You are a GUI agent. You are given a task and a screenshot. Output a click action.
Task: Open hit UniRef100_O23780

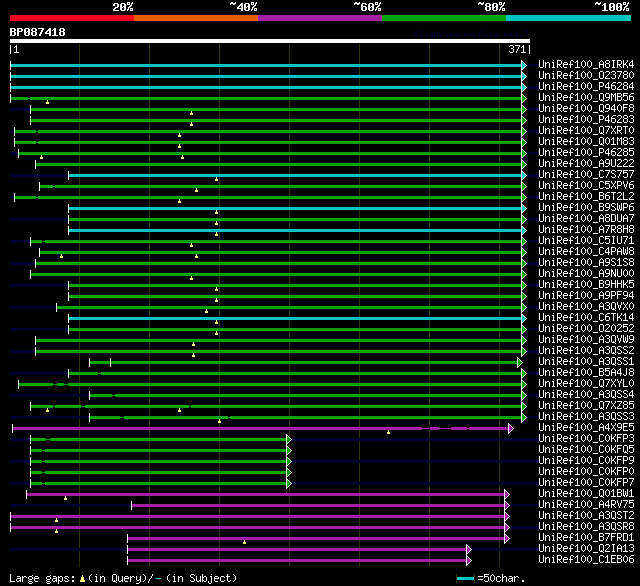586,75
